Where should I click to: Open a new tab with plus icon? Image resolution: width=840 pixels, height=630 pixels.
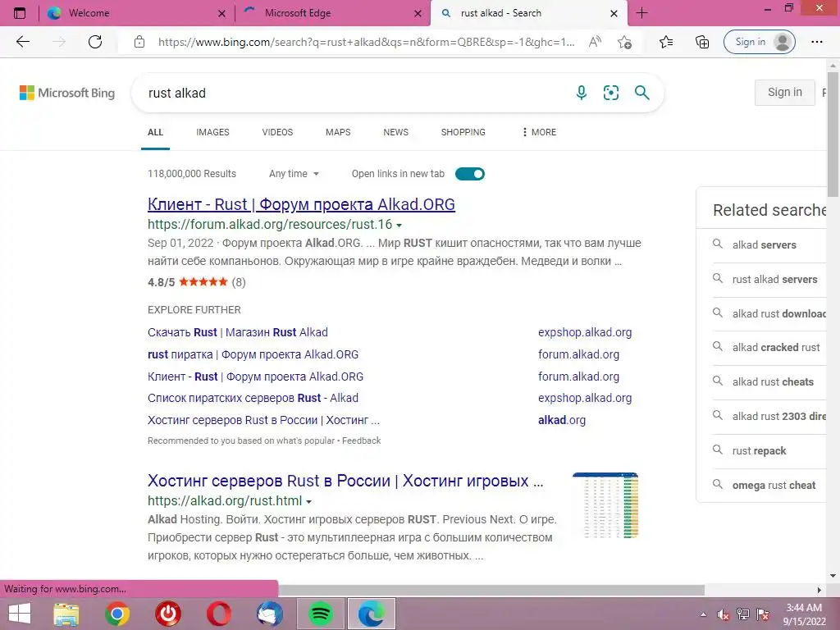(641, 13)
